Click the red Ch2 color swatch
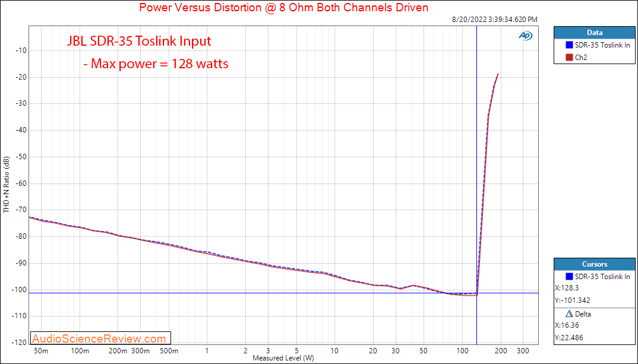Screen dimensions: 638x364 [569, 58]
